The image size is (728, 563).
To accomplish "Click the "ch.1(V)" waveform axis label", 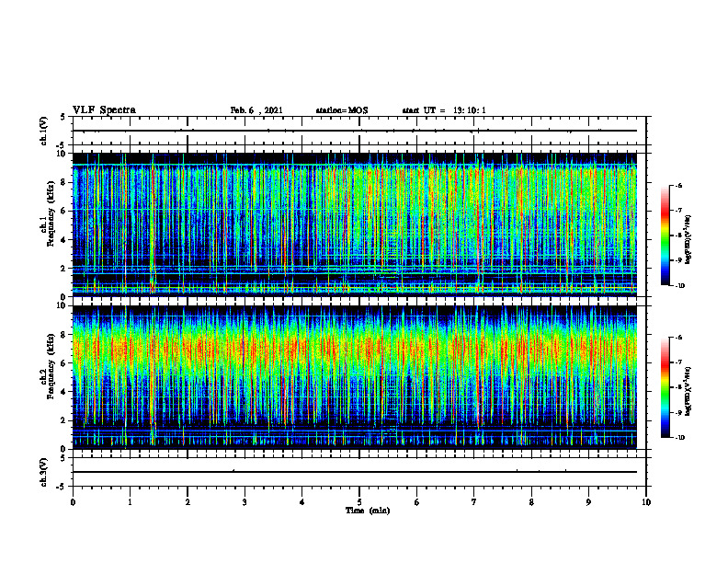I will point(43,131).
